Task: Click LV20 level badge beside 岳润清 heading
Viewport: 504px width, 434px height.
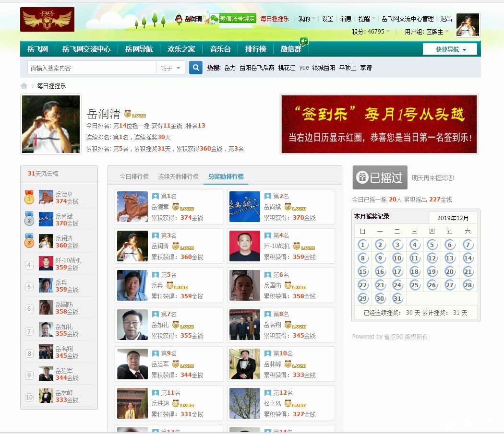Action: point(135,114)
